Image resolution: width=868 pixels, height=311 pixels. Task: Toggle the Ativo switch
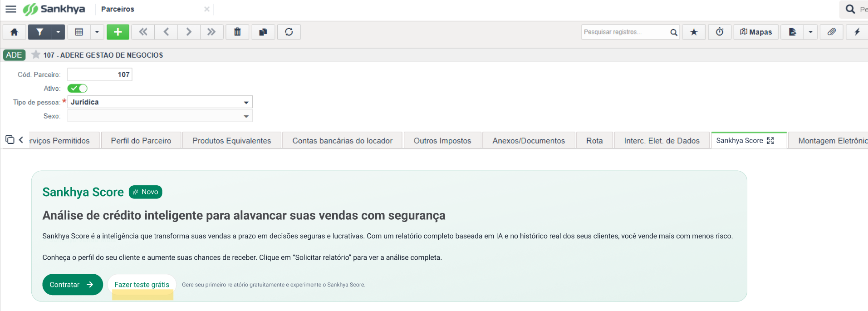[78, 89]
